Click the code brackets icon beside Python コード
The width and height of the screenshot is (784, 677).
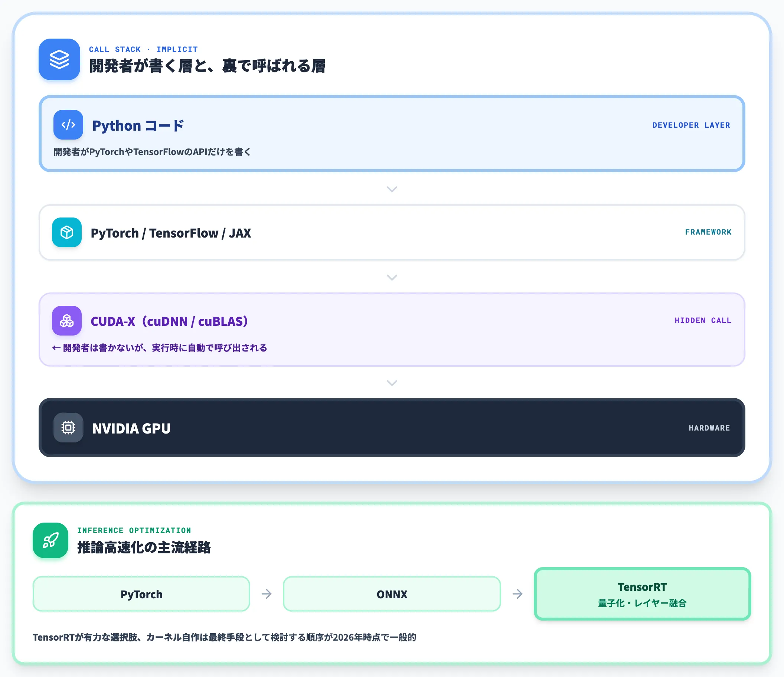[68, 125]
